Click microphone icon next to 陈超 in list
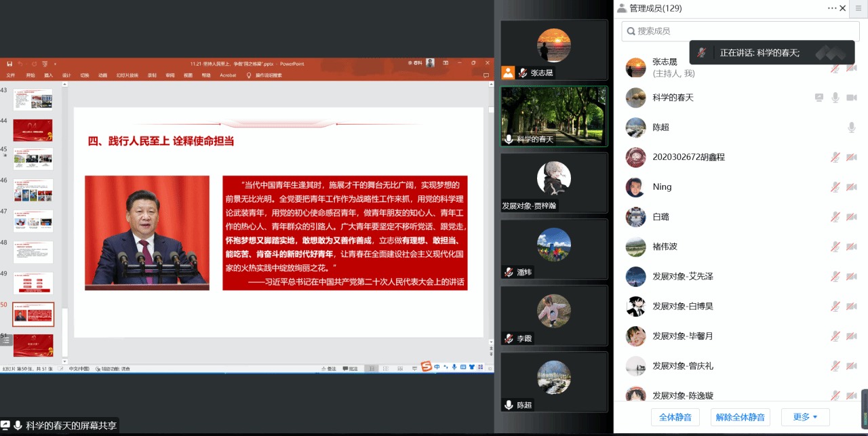 [x=851, y=127]
